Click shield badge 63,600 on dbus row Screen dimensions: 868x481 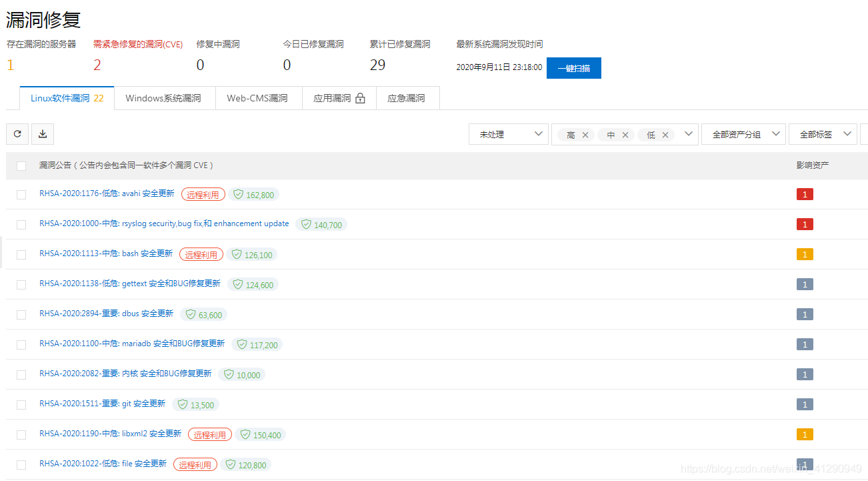[204, 315]
